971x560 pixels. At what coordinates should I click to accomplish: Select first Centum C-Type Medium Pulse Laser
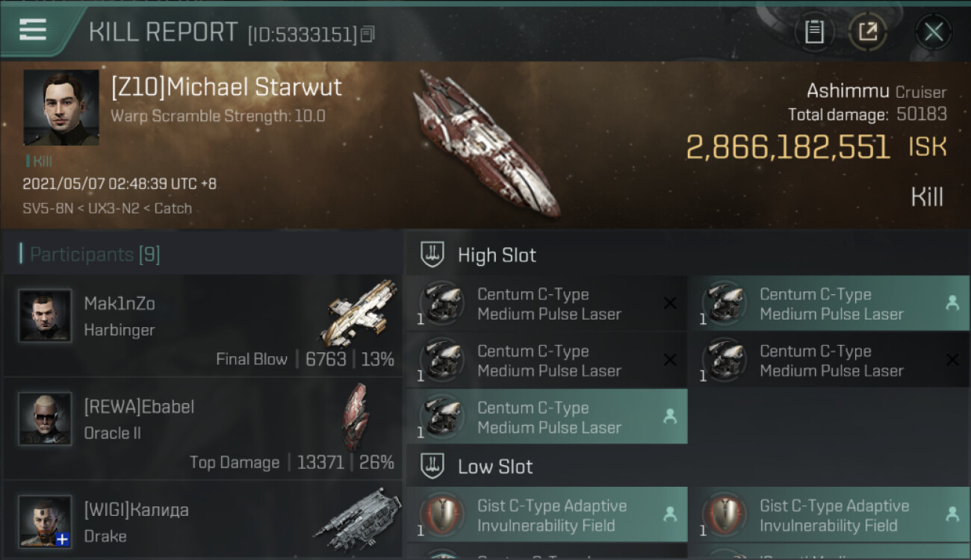pyautogui.click(x=547, y=304)
